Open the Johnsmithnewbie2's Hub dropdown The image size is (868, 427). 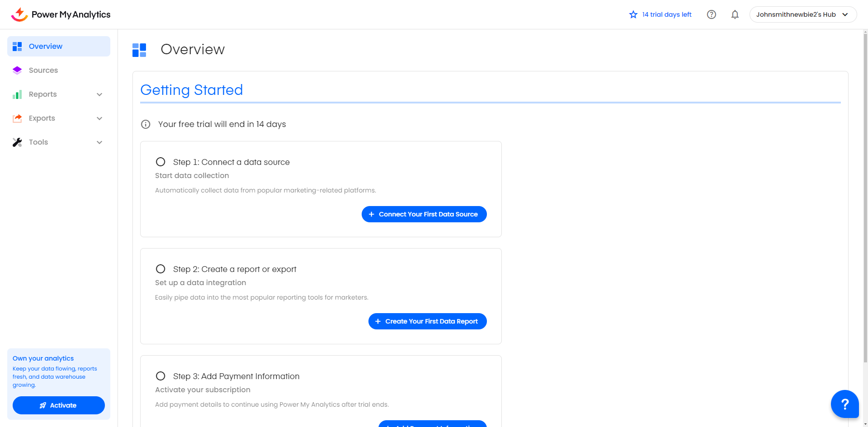802,14
